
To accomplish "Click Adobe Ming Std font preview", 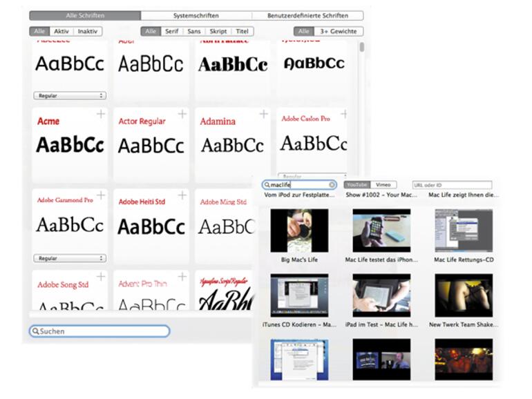I will pyautogui.click(x=227, y=226).
